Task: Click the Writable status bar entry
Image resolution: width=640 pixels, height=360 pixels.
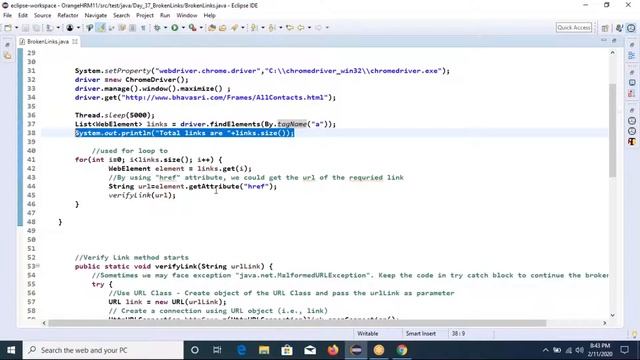Action: click(x=368, y=333)
